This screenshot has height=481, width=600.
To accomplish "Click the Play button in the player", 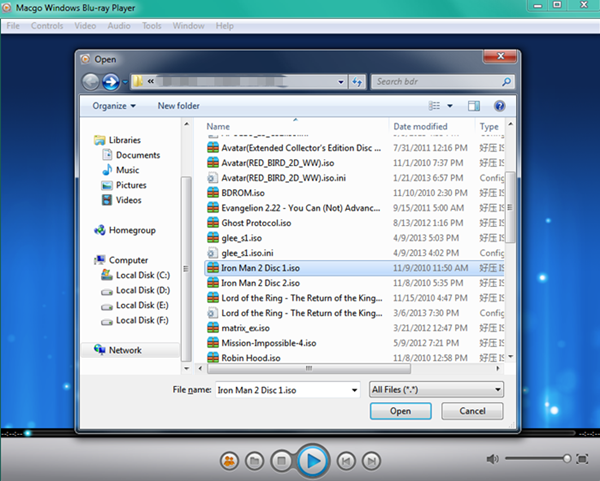I will (313, 461).
